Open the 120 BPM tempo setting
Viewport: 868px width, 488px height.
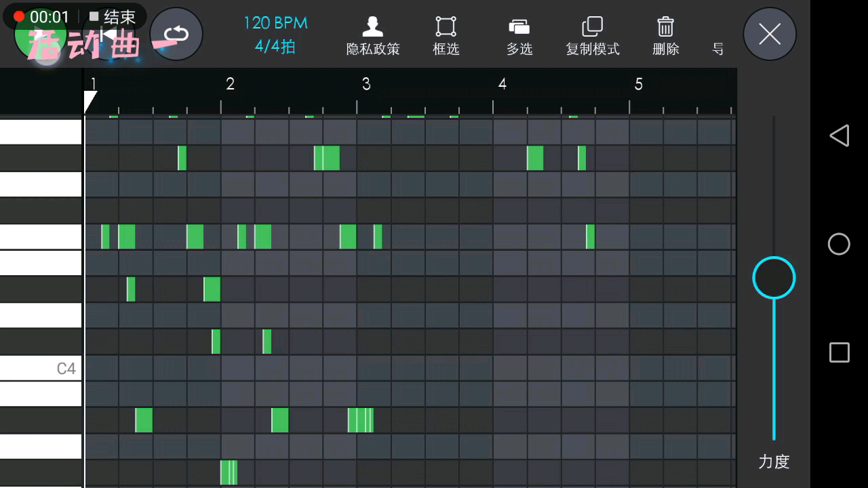275,23
